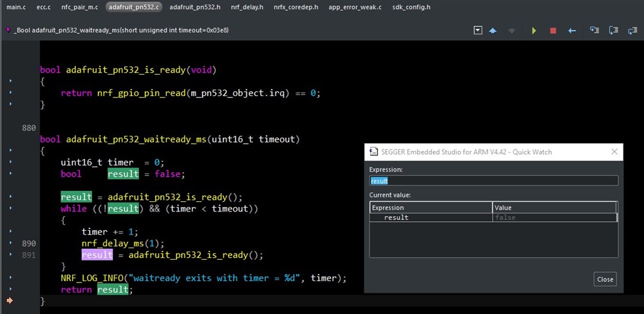
Task: Click line number 880 in gutter
Action: (29, 128)
